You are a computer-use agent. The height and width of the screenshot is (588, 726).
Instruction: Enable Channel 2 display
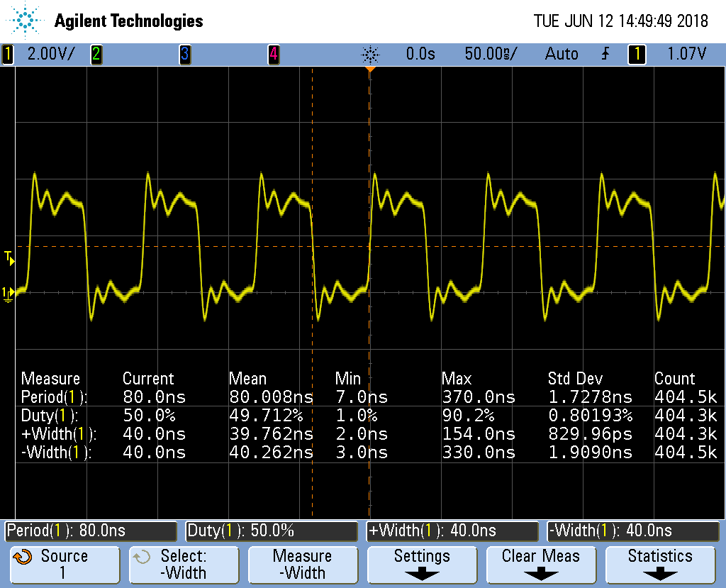96,54
